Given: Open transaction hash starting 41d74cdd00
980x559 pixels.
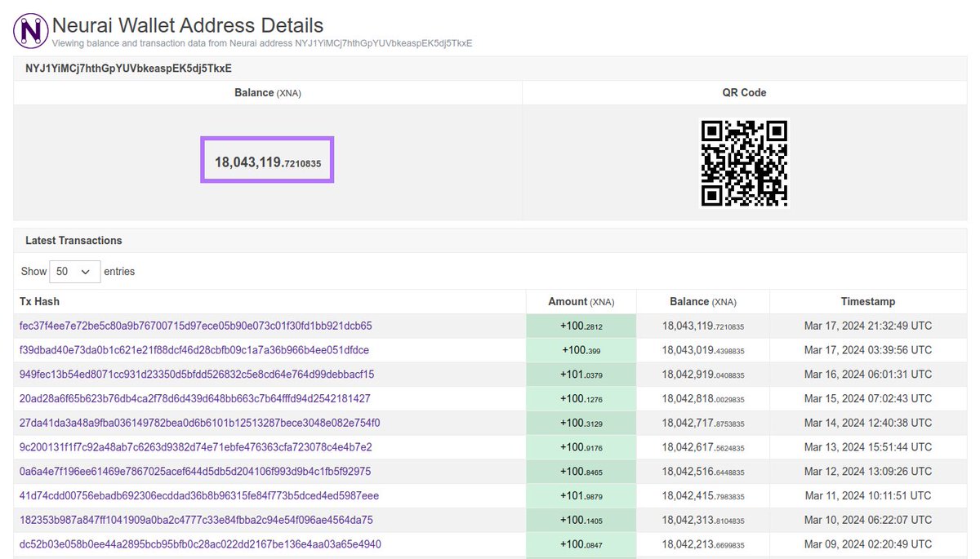Looking at the screenshot, I should tap(199, 496).
